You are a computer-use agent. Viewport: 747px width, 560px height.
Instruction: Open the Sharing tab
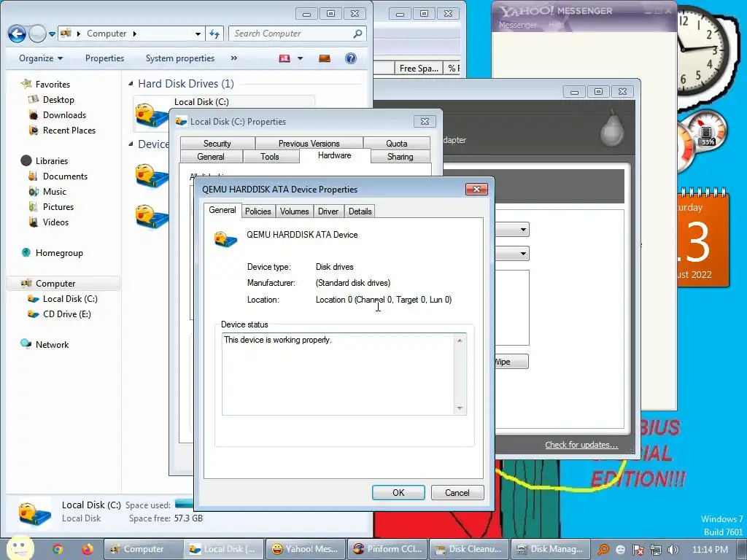pyautogui.click(x=400, y=156)
